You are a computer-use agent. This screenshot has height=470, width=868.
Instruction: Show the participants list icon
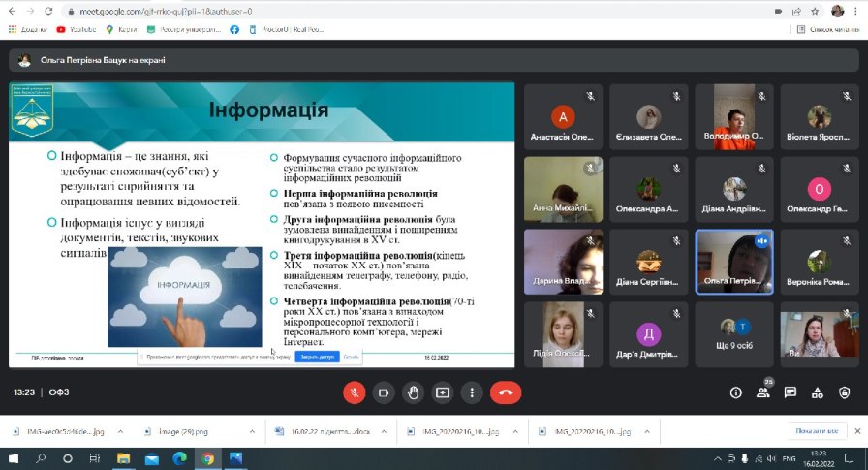pos(763,392)
